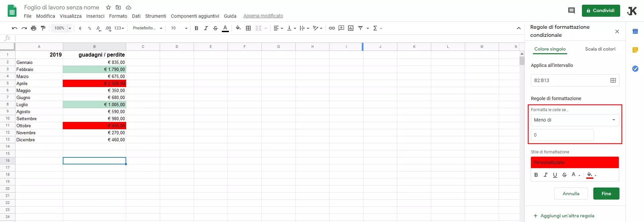Select data range grid icon
This screenshot has width=644, height=222.
(x=613, y=80)
